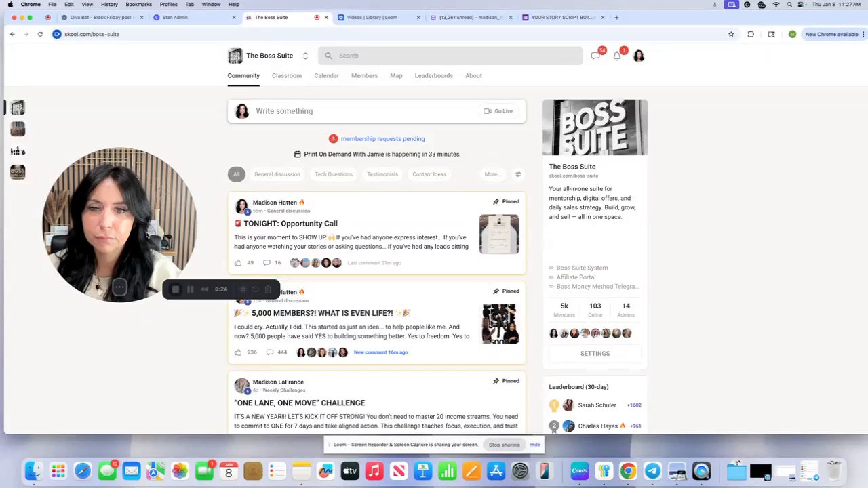
Task: Open the chat messages icon with 54 badge
Action: [595, 56]
